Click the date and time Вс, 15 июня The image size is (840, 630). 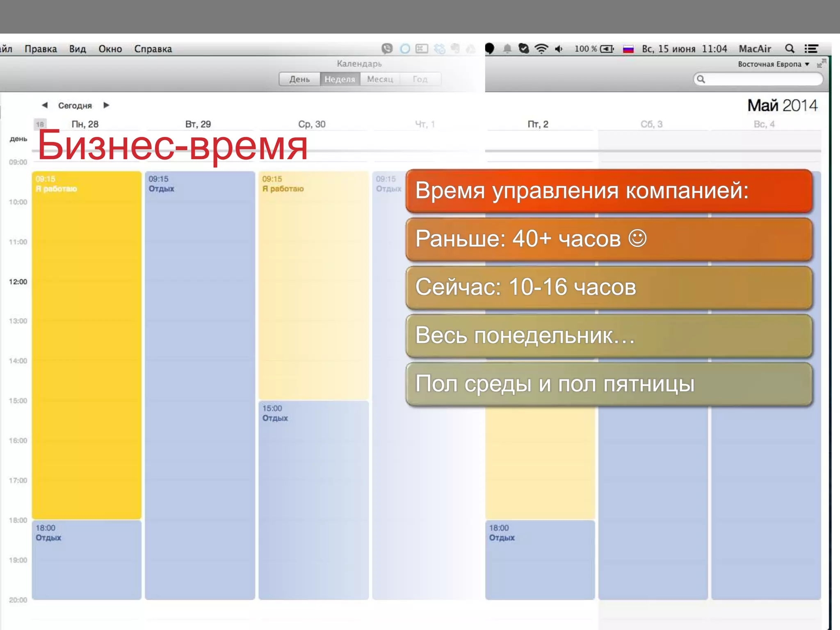684,49
